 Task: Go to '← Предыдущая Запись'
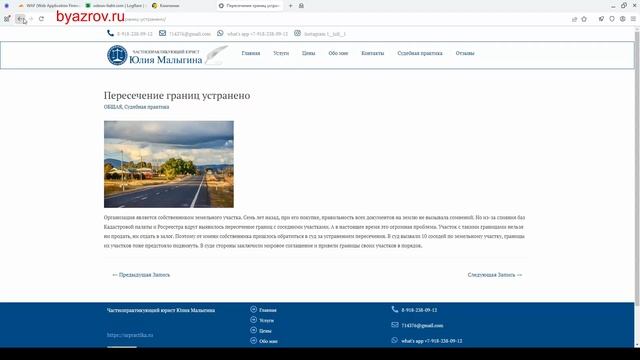(x=141, y=275)
